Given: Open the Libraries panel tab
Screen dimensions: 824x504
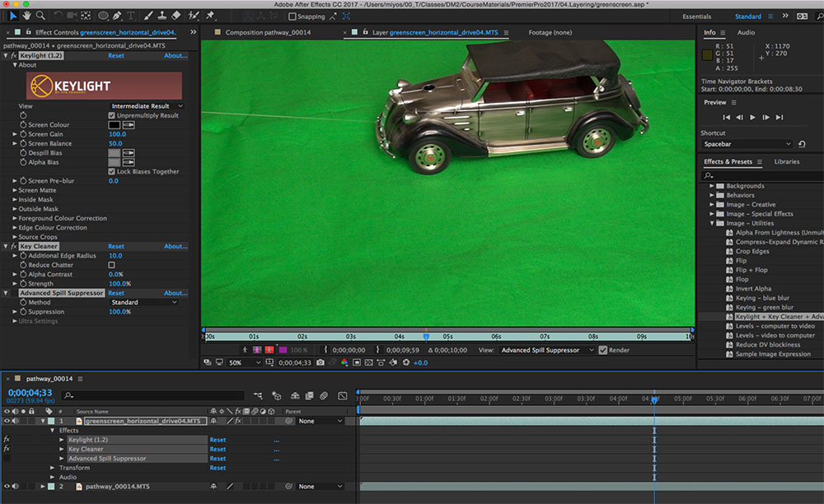Looking at the screenshot, I should tap(789, 162).
